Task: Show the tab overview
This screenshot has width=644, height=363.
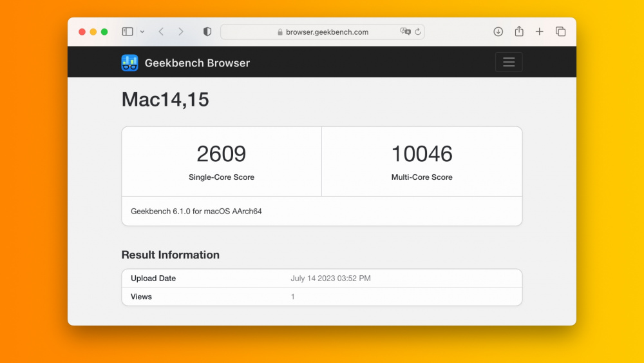Action: (x=561, y=32)
